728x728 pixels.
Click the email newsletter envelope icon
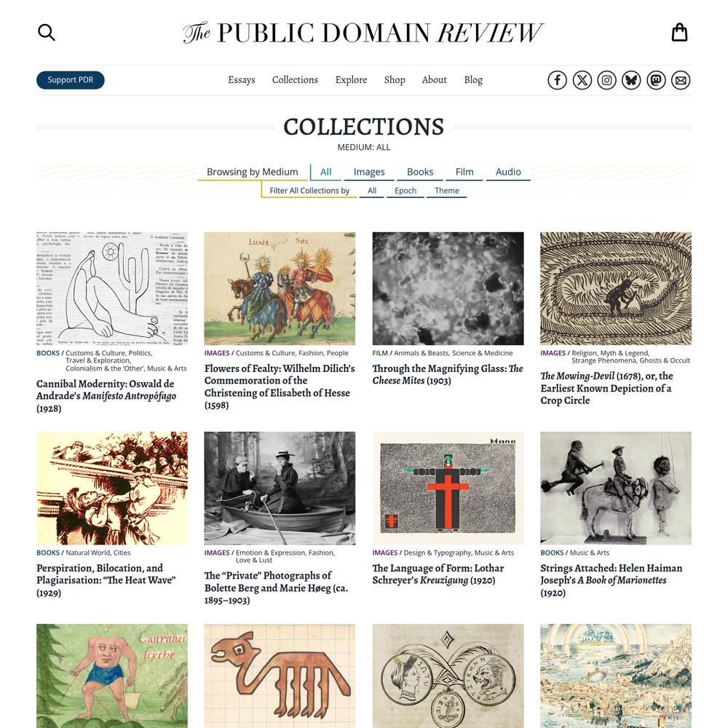pyautogui.click(x=681, y=80)
